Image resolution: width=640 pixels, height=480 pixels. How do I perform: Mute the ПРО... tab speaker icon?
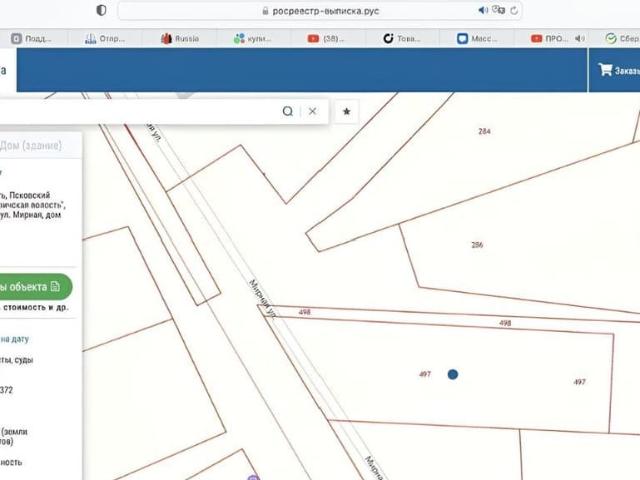click(x=579, y=38)
